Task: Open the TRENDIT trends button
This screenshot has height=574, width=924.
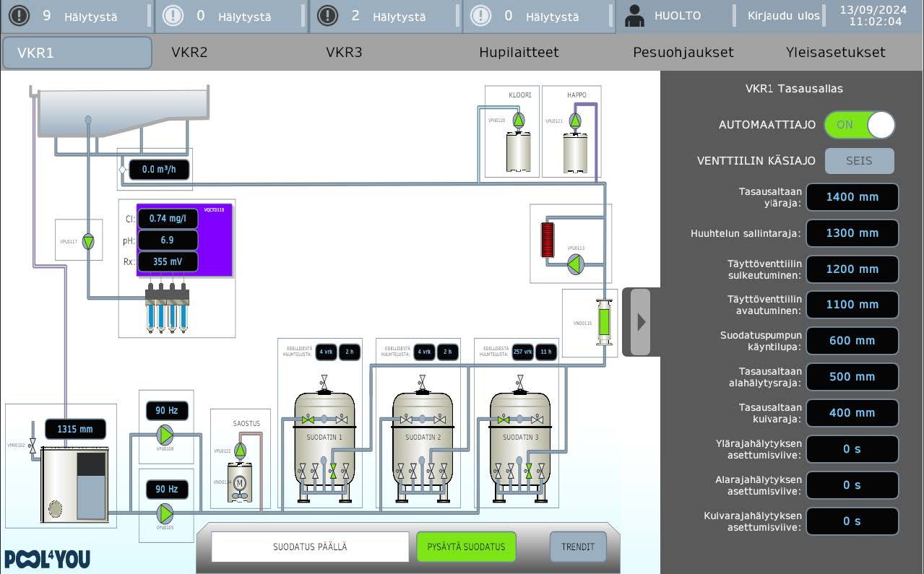Action: coord(578,547)
